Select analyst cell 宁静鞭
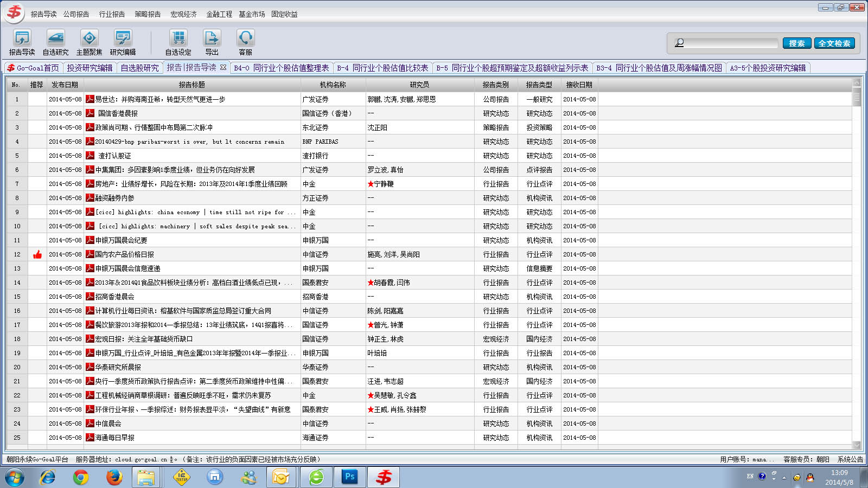The image size is (868, 488). (380, 184)
